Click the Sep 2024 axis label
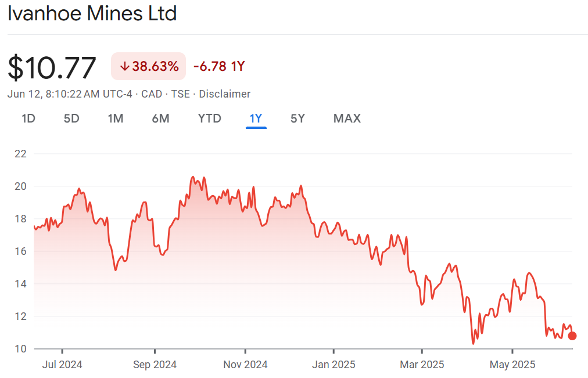Image resolution: width=588 pixels, height=378 pixels. (x=155, y=365)
